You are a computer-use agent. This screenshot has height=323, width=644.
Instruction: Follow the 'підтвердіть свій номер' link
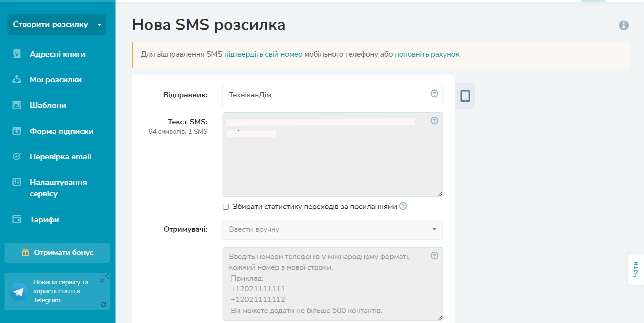click(263, 54)
